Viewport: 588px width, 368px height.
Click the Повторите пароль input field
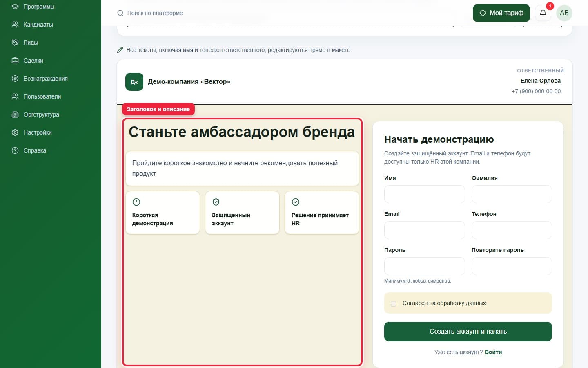pyautogui.click(x=512, y=266)
